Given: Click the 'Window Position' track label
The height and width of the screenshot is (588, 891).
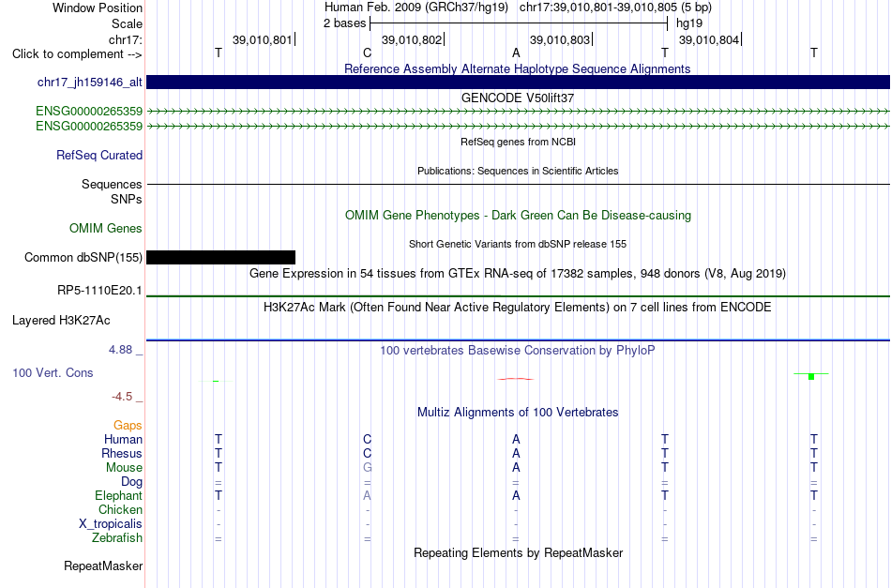Looking at the screenshot, I should [x=98, y=8].
